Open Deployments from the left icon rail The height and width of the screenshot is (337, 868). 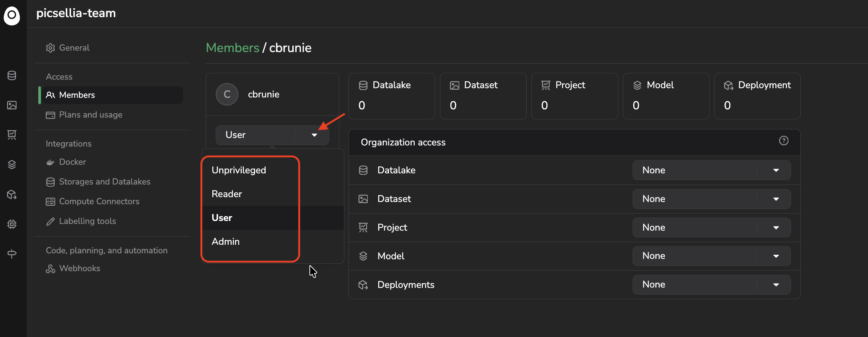(12, 195)
